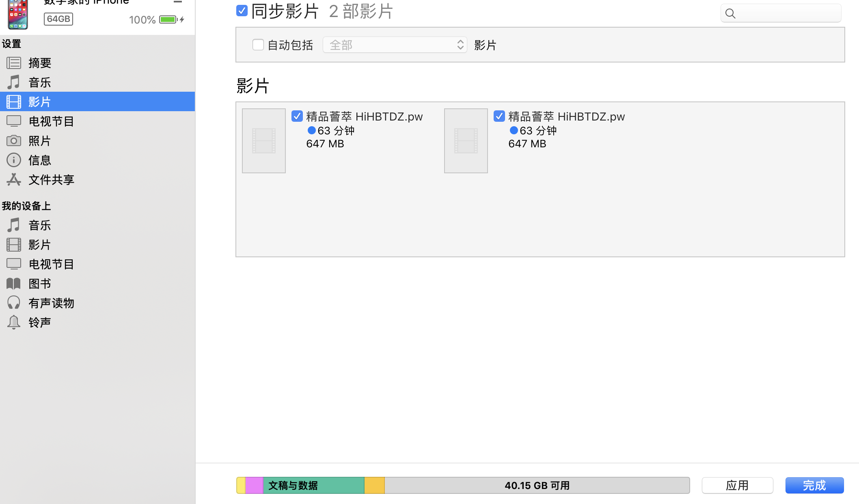This screenshot has width=859, height=504.
Task: Uncheck the first 精品薈萃 movie checkbox
Action: 297,116
